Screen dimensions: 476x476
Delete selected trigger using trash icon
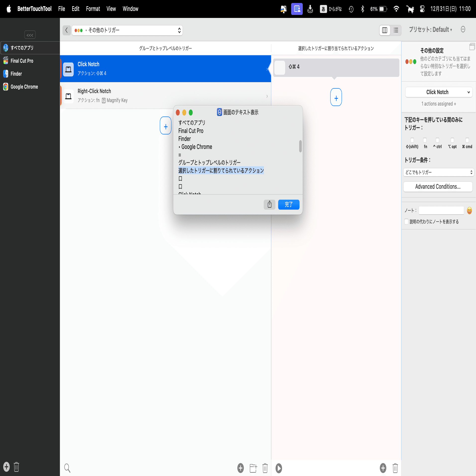(265, 468)
